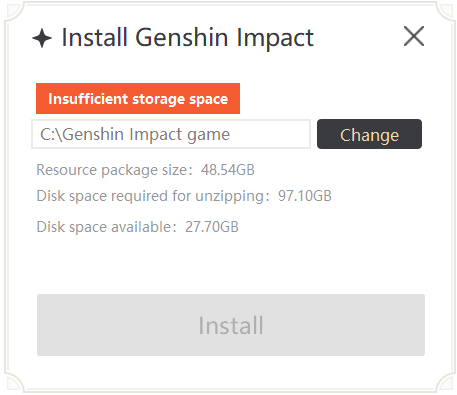Click the Change button for install path
457x395 pixels.
click(369, 134)
